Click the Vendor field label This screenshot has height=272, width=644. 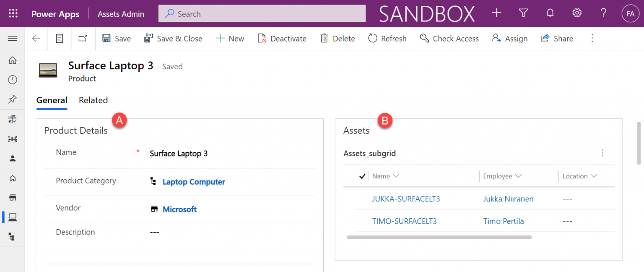tap(68, 208)
